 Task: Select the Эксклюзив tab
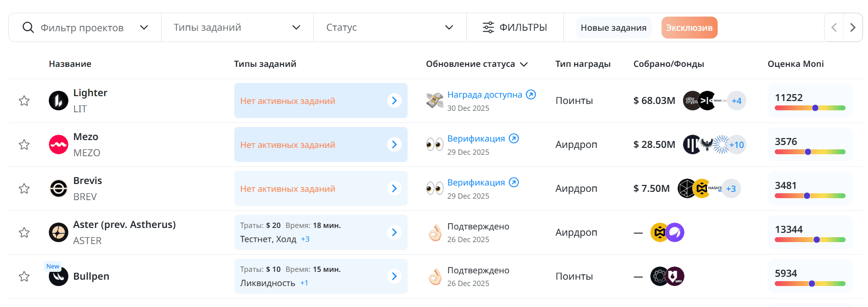pos(689,28)
